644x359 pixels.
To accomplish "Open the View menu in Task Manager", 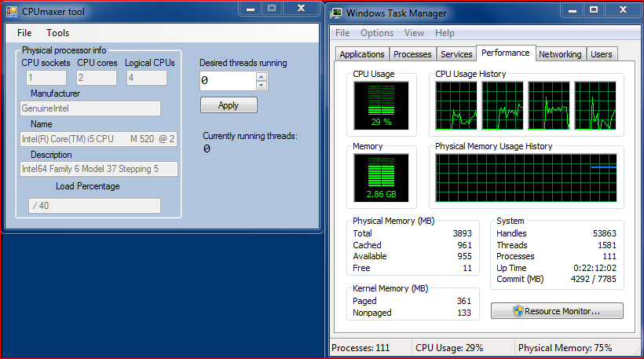I will click(414, 33).
